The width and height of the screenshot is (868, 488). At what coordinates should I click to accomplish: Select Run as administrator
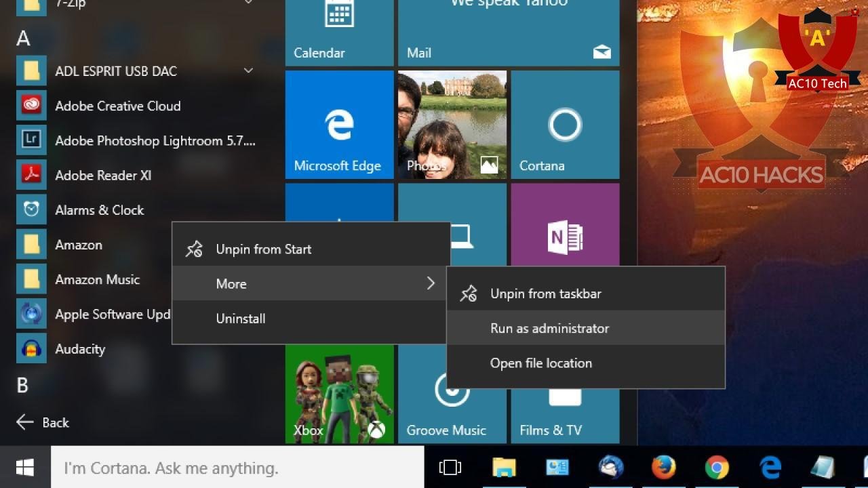tap(549, 328)
